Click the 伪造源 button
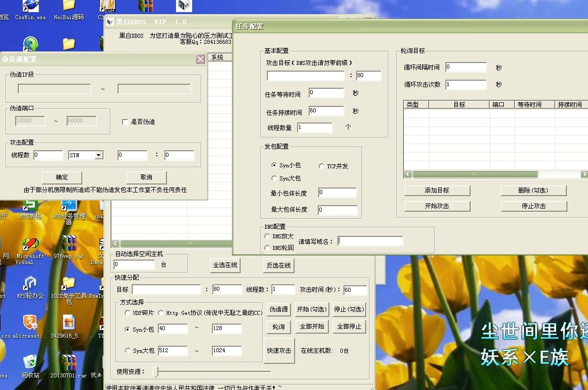 point(279,309)
